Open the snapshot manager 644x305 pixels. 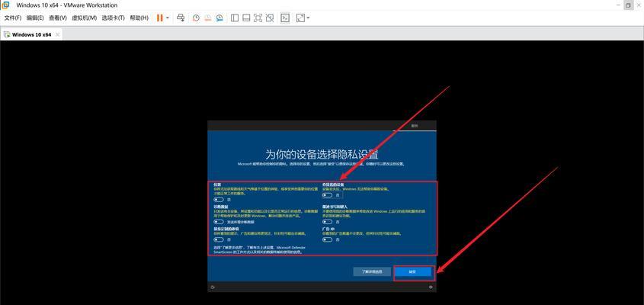coord(219,18)
